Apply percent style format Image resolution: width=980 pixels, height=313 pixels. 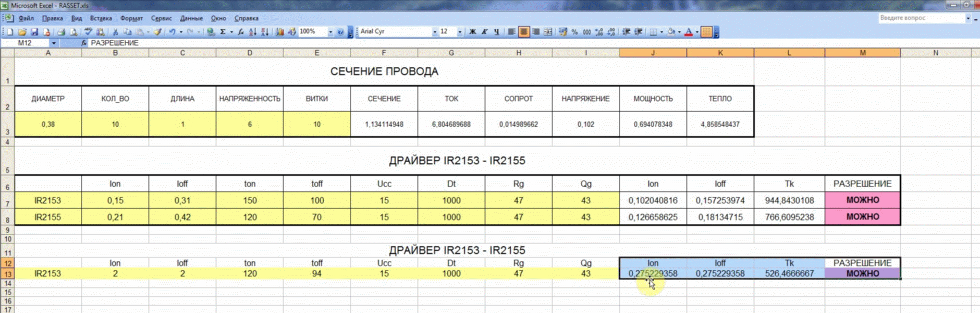point(574,32)
